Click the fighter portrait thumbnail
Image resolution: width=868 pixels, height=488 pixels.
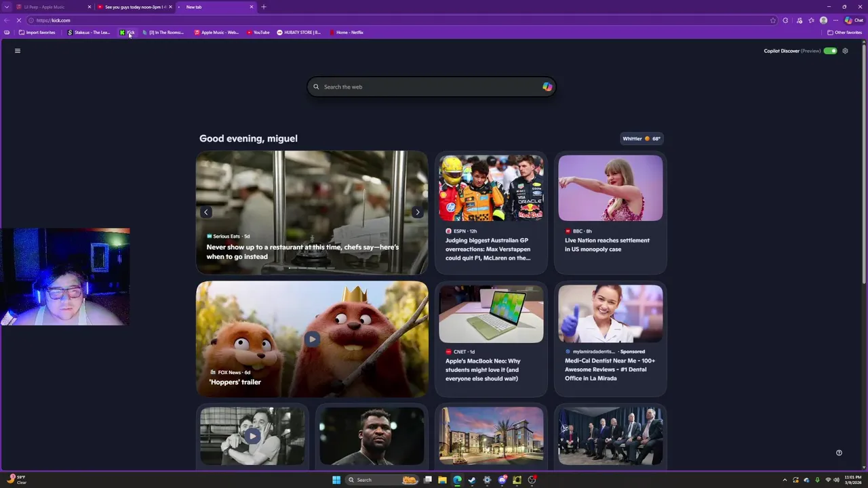click(372, 436)
